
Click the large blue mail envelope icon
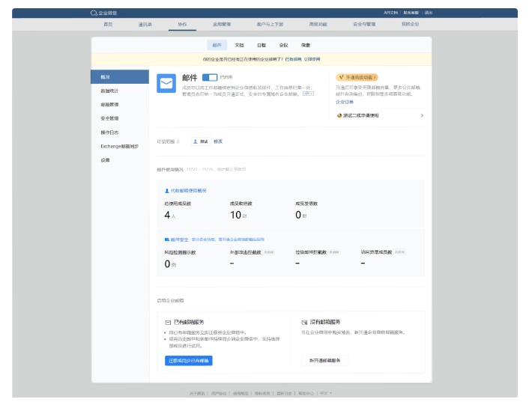pyautogui.click(x=166, y=83)
